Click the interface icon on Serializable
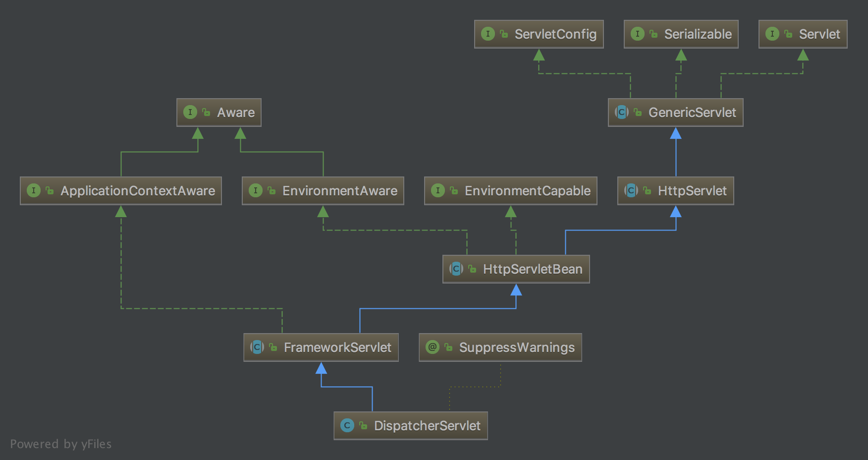 click(x=638, y=34)
